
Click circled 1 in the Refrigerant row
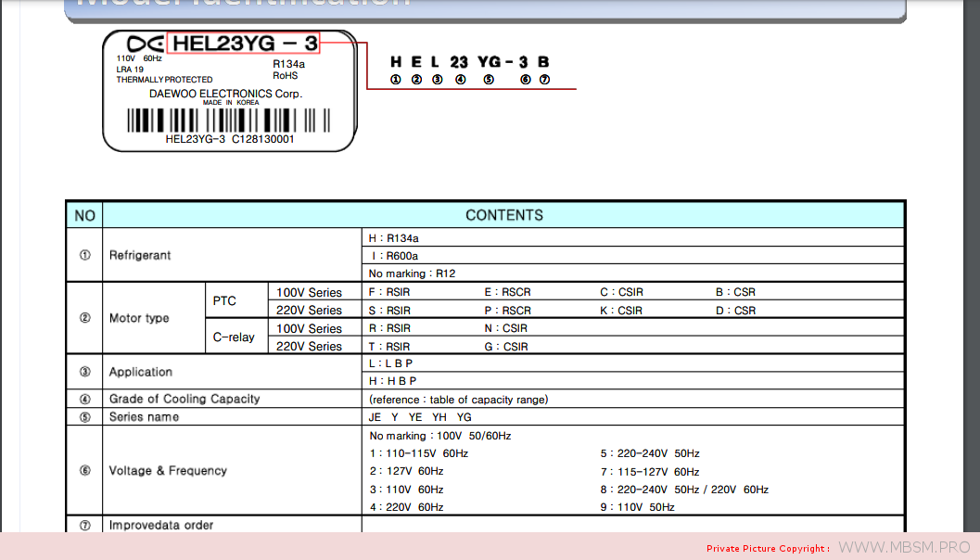tap(84, 255)
